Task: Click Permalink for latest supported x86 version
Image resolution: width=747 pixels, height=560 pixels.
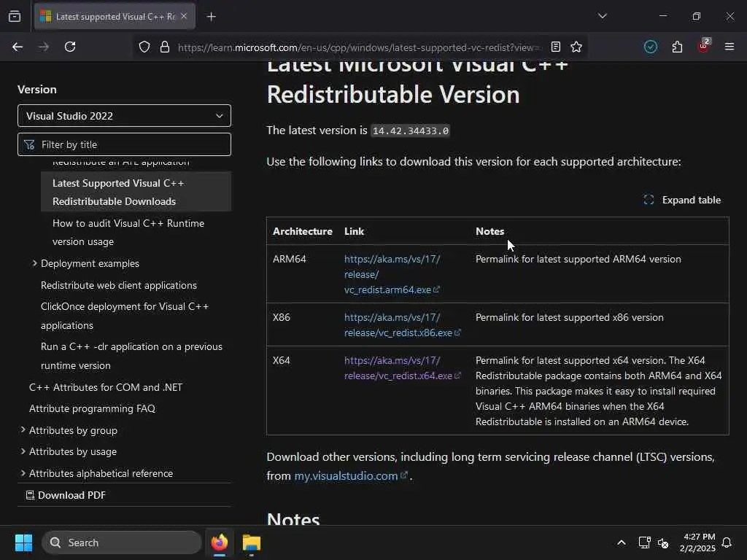Action: 569,317
